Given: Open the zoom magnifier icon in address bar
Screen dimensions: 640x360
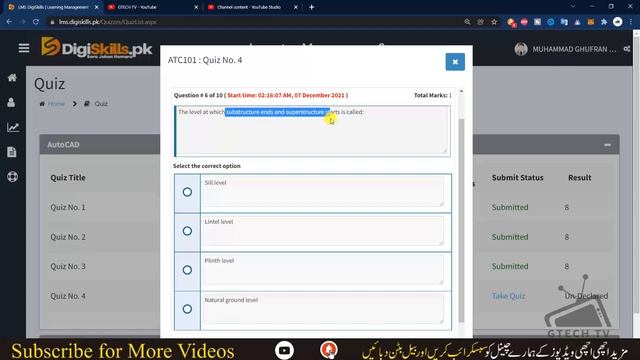Looking at the screenshot, I should (x=467, y=22).
